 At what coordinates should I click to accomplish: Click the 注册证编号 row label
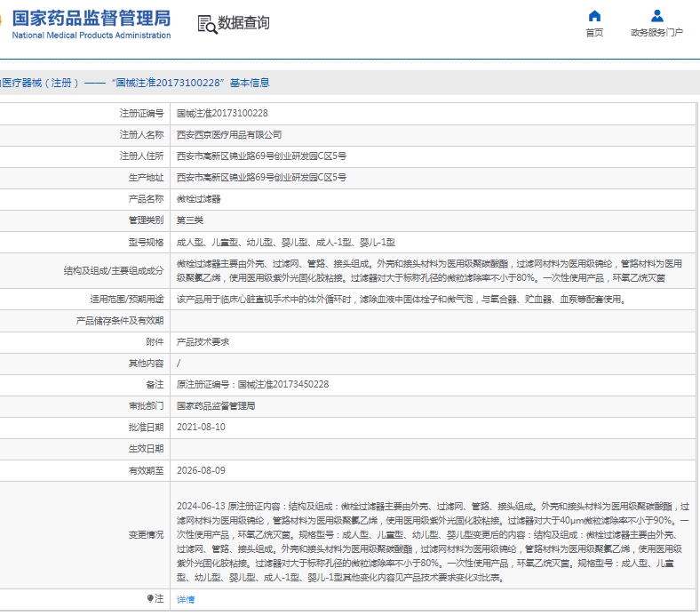tap(141, 114)
